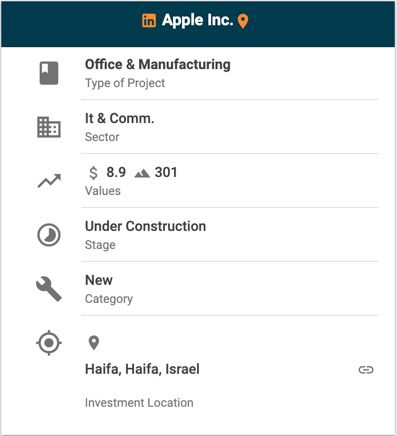397x436 pixels.
Task: Click the Investment Location crosshair target icon
Action: click(x=49, y=343)
